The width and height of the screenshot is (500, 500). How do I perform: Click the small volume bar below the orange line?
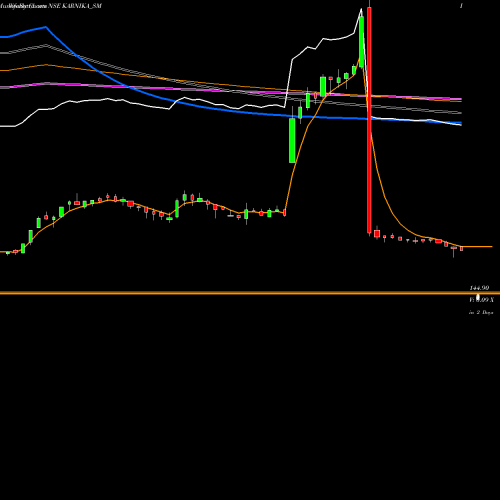(478, 297)
